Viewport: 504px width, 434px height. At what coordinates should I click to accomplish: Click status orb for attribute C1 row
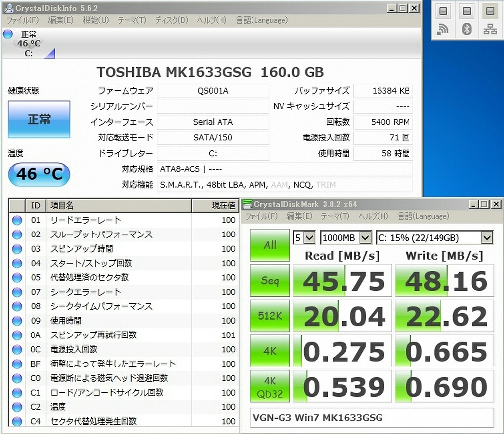coord(17,393)
